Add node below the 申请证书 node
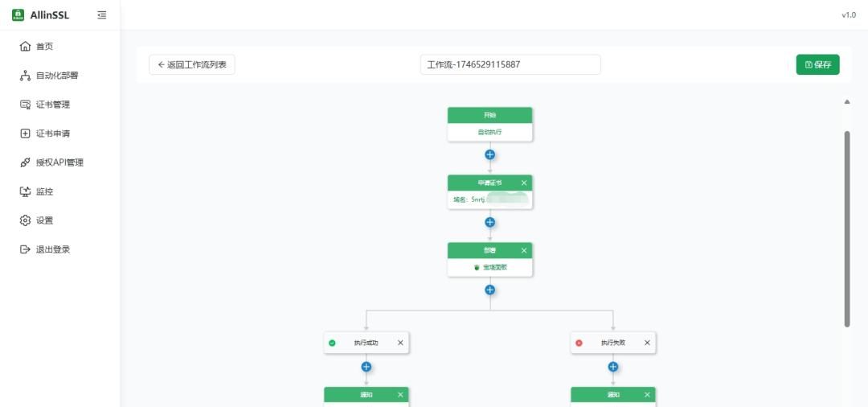 (x=490, y=222)
